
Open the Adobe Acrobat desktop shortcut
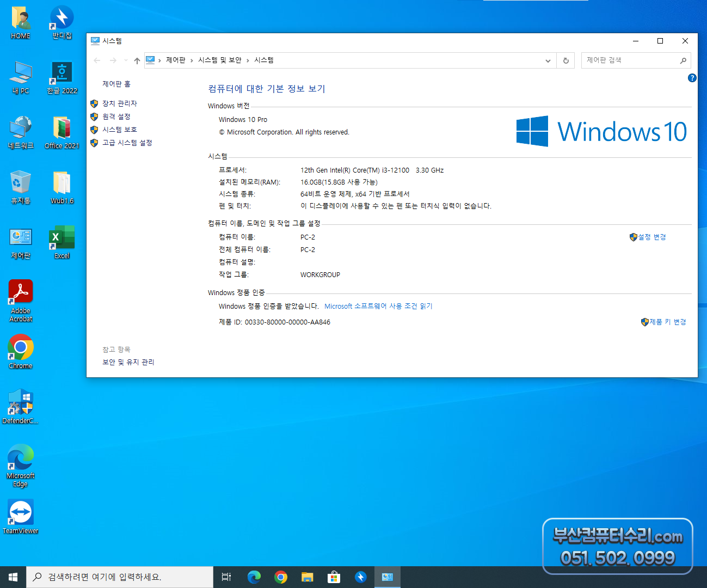click(21, 301)
